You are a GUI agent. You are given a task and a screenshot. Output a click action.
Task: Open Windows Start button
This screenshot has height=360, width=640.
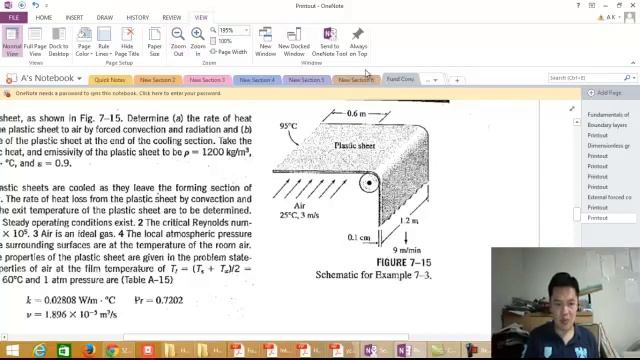(x=12, y=351)
